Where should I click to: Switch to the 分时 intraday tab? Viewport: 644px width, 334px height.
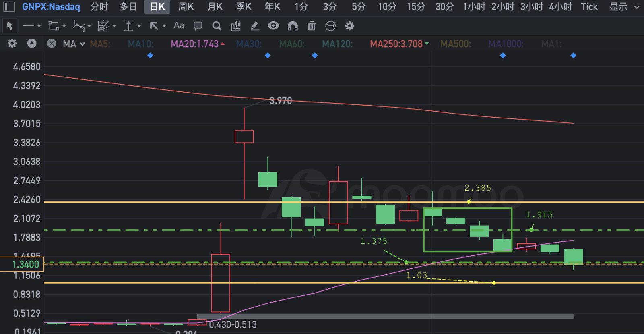coord(99,7)
